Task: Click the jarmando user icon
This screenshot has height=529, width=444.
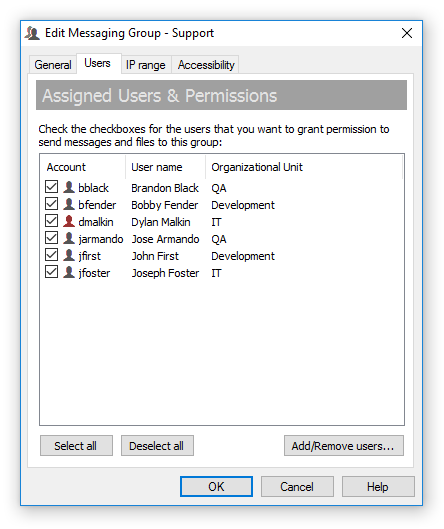Action: coord(69,239)
